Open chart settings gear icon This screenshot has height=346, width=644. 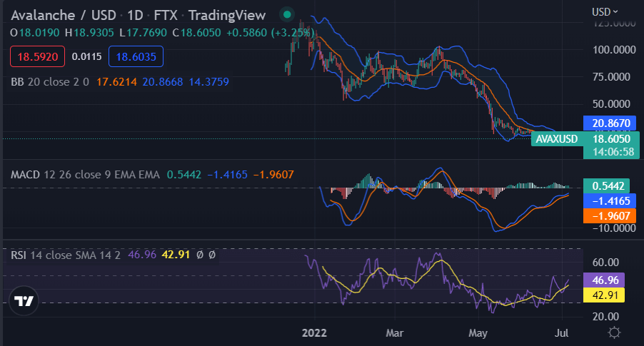click(614, 332)
